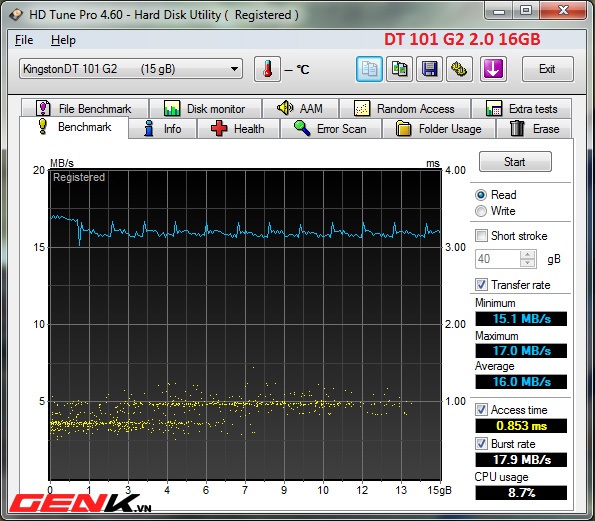Viewport: 595px width, 521px height.
Task: Expand the KingstonDT 101 G2 drive dropdown
Action: tap(131, 69)
